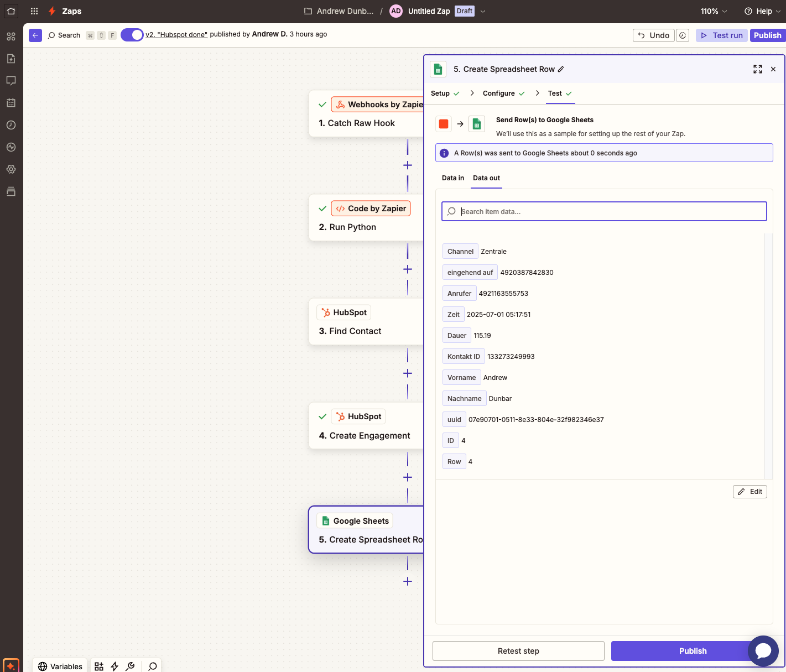Select the 3. Find Contact step
The height and width of the screenshot is (672, 786).
(366, 321)
